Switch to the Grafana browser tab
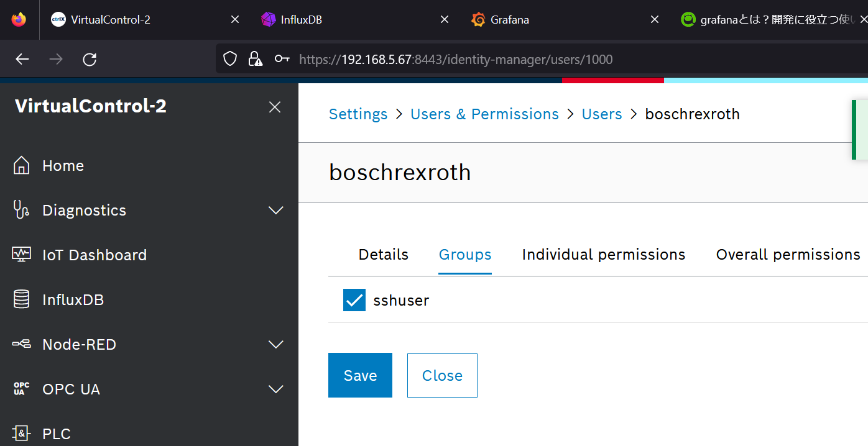This screenshot has height=446, width=868. pyautogui.click(x=564, y=19)
